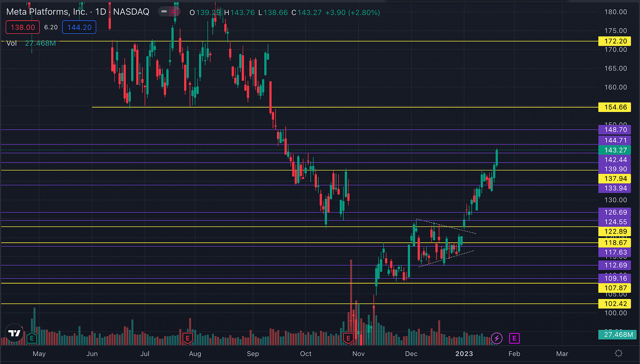Select the 139.90 purple price label
The image size is (640, 364).
(615, 169)
